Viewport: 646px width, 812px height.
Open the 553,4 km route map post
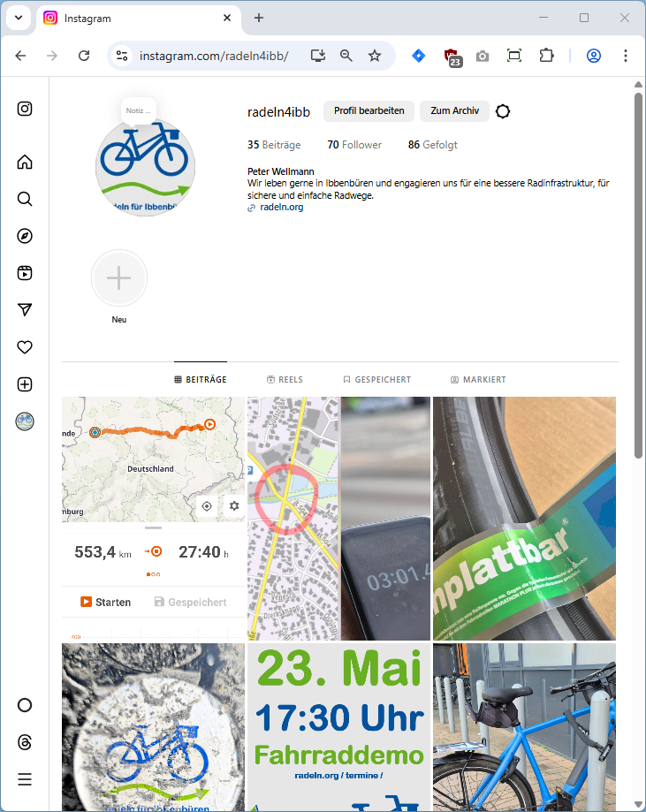point(154,519)
